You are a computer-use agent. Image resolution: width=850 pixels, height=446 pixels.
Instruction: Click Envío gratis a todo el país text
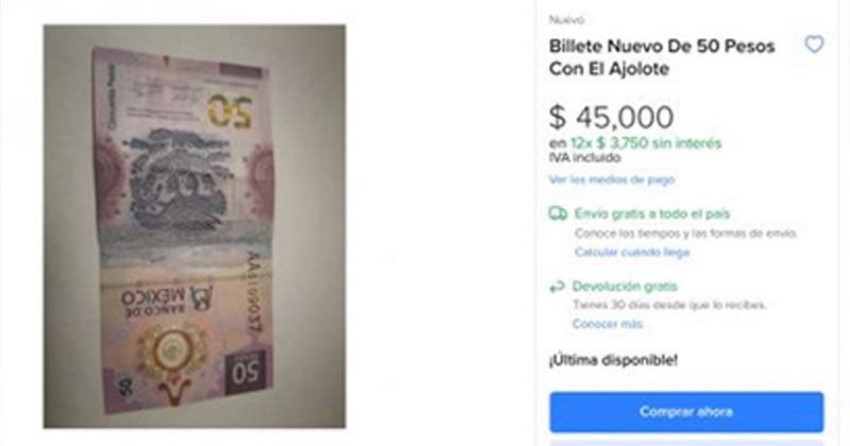coord(652,214)
